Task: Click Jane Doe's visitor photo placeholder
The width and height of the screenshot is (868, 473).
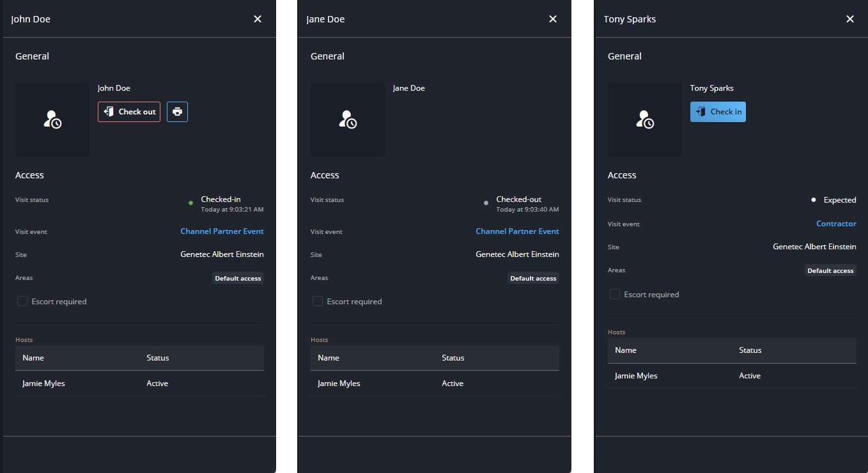Action: [x=348, y=120]
